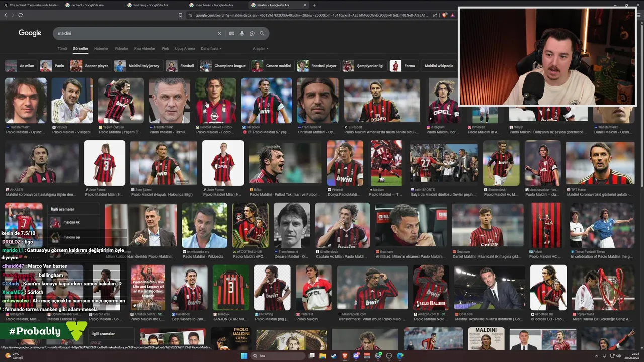This screenshot has width=644, height=362.
Task: Open Cesare Maldini black-and-white Transfermarkt image
Action: [x=292, y=225]
